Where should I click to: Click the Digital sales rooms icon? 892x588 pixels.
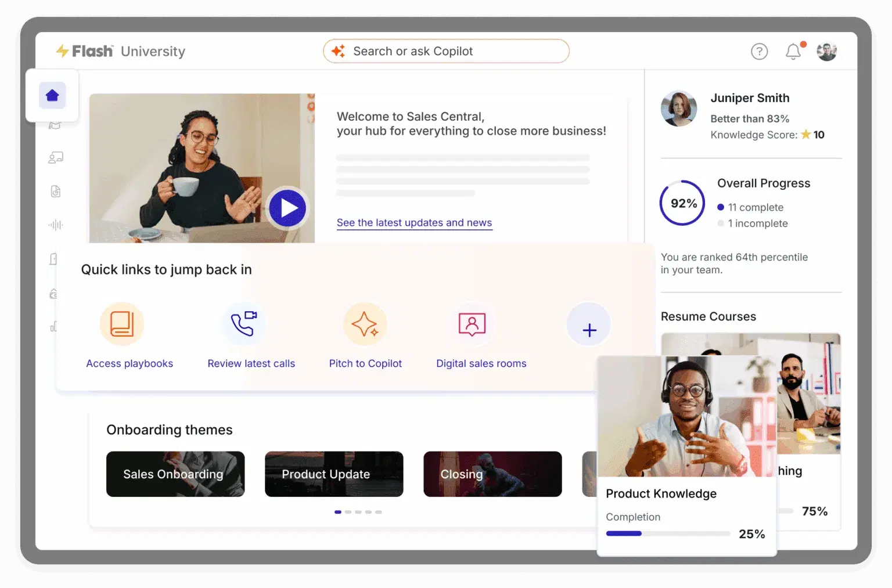[472, 324]
